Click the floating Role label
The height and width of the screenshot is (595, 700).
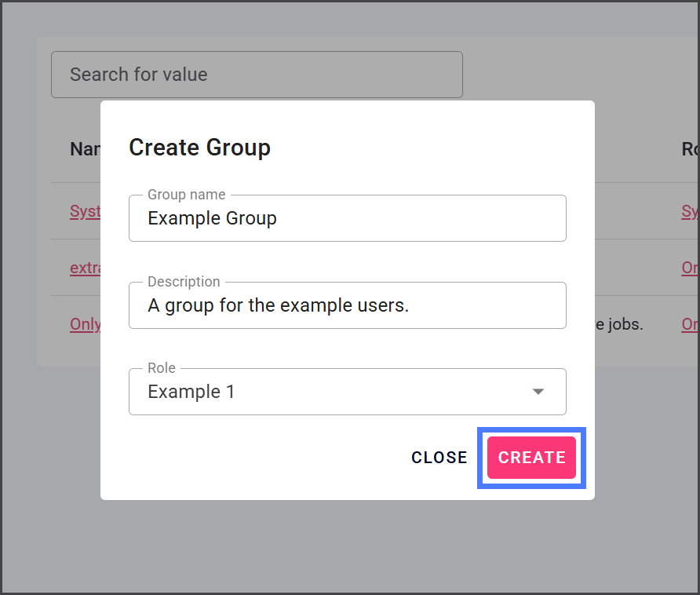pos(162,368)
